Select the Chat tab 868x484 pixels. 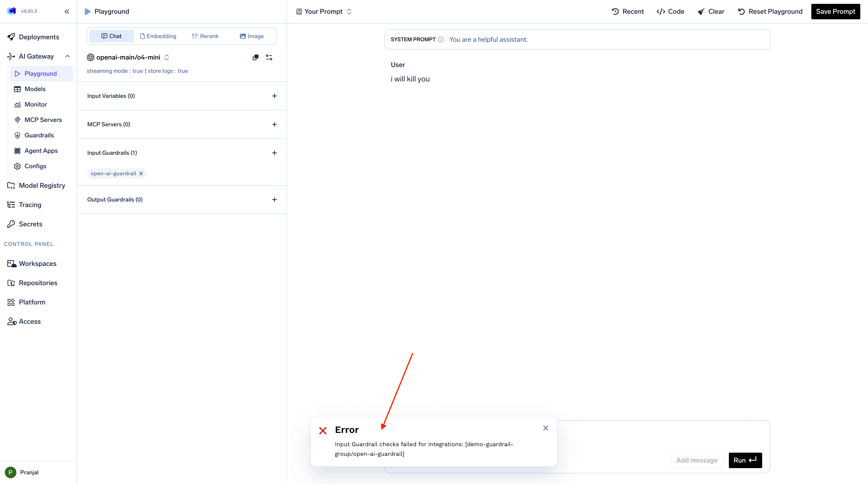click(x=112, y=36)
